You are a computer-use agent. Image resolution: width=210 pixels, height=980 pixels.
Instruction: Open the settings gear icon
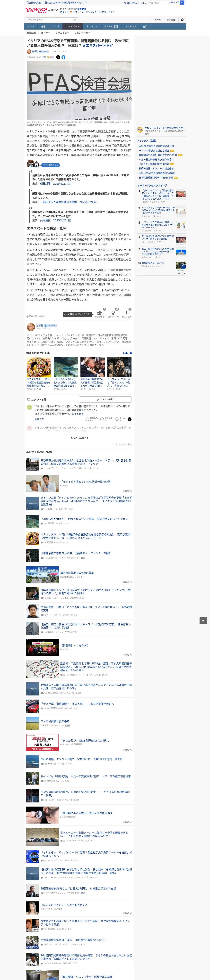coord(182,19)
